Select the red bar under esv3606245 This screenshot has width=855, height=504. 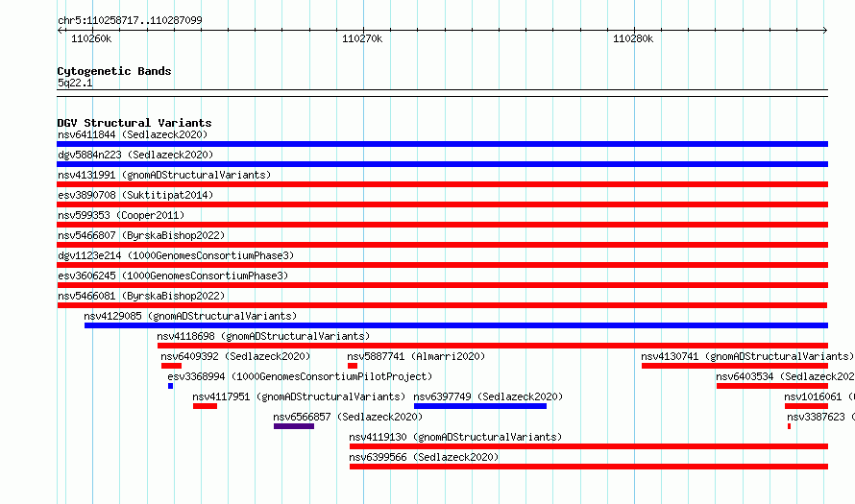(442, 285)
